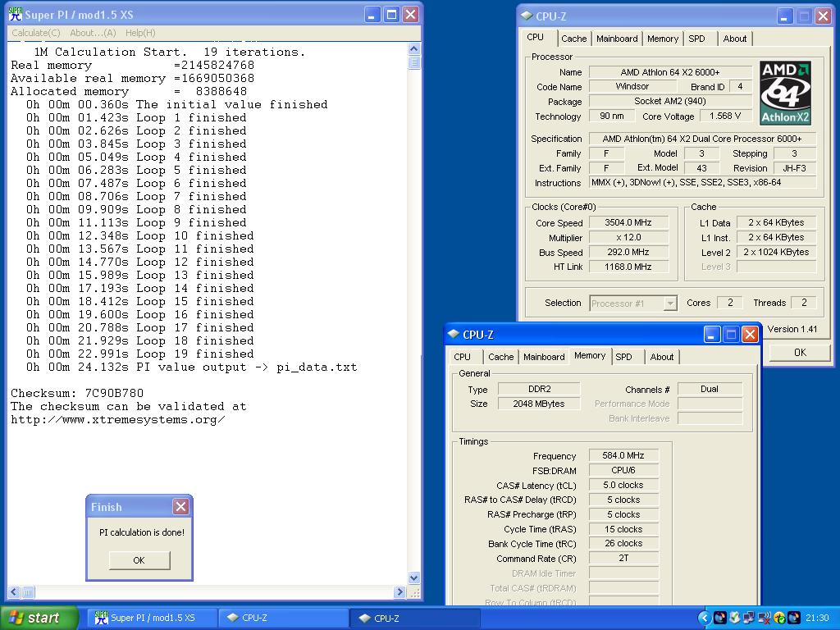Minimize the back CPU-Z window
The height and width of the screenshot is (630, 840).
click(784, 16)
